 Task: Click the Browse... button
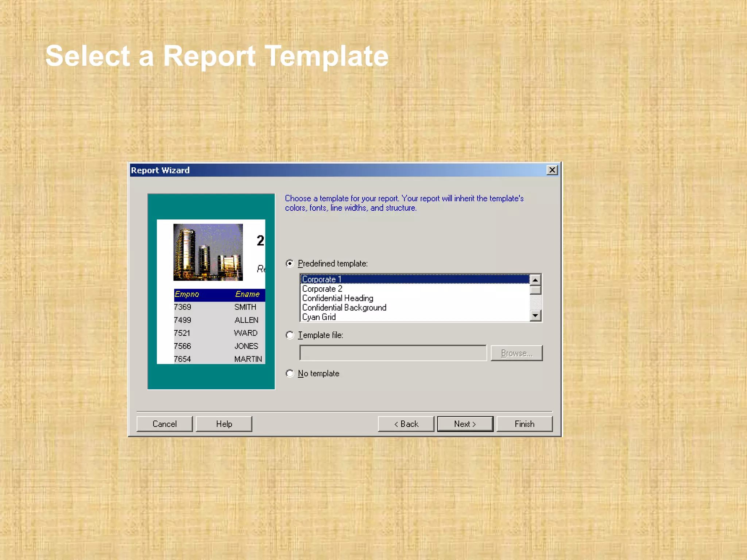[x=516, y=353]
